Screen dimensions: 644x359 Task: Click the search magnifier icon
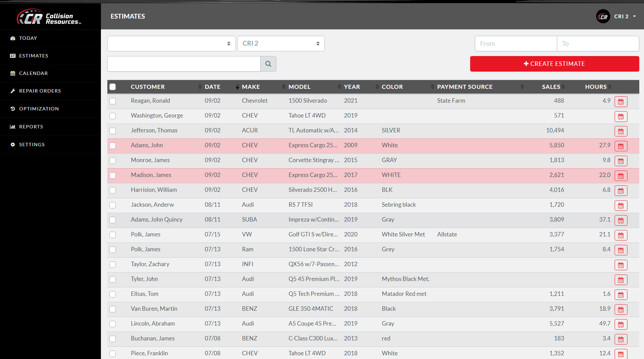click(268, 63)
